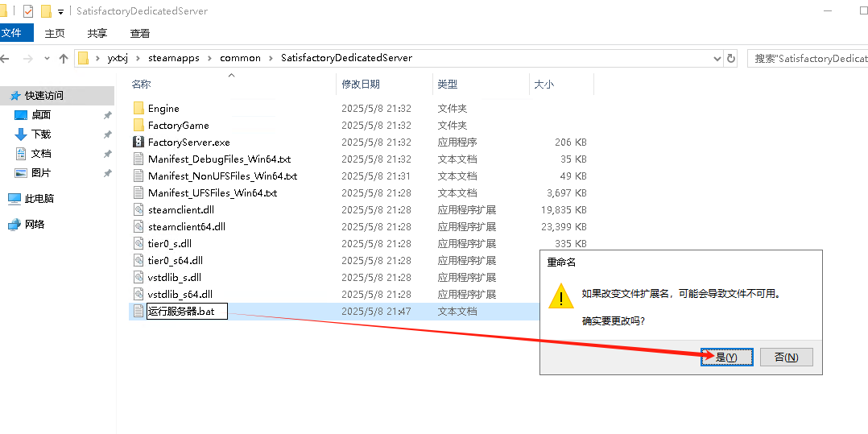Click the properties checkmark quick access icon
The width and height of the screenshot is (868, 434).
[x=28, y=11]
